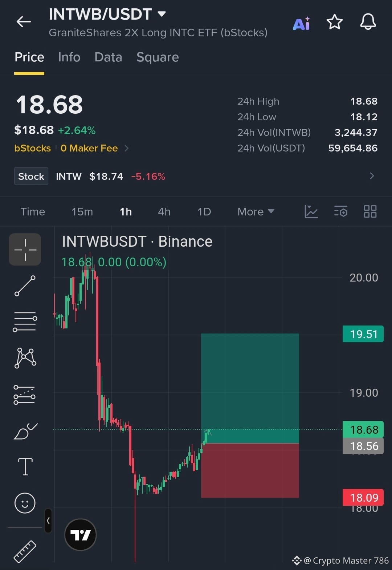Click the 24h Low value 18.12
This screenshot has height=570, width=392.
tap(364, 117)
